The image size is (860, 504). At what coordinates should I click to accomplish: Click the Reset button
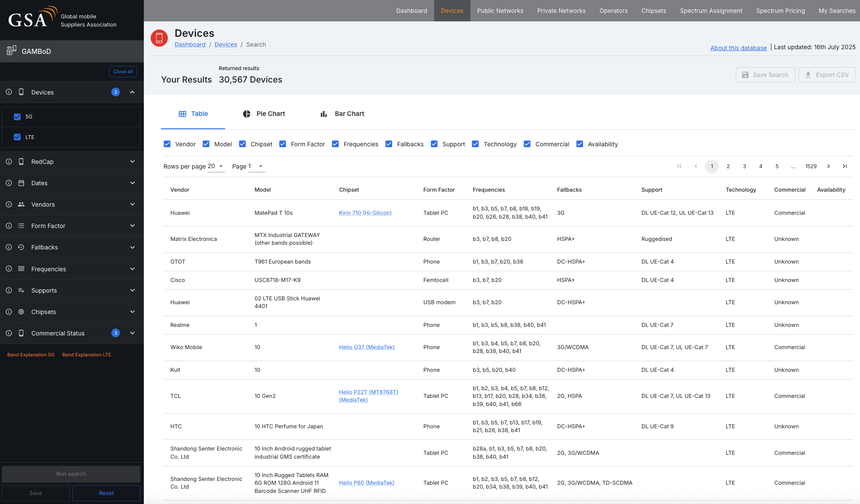106,493
